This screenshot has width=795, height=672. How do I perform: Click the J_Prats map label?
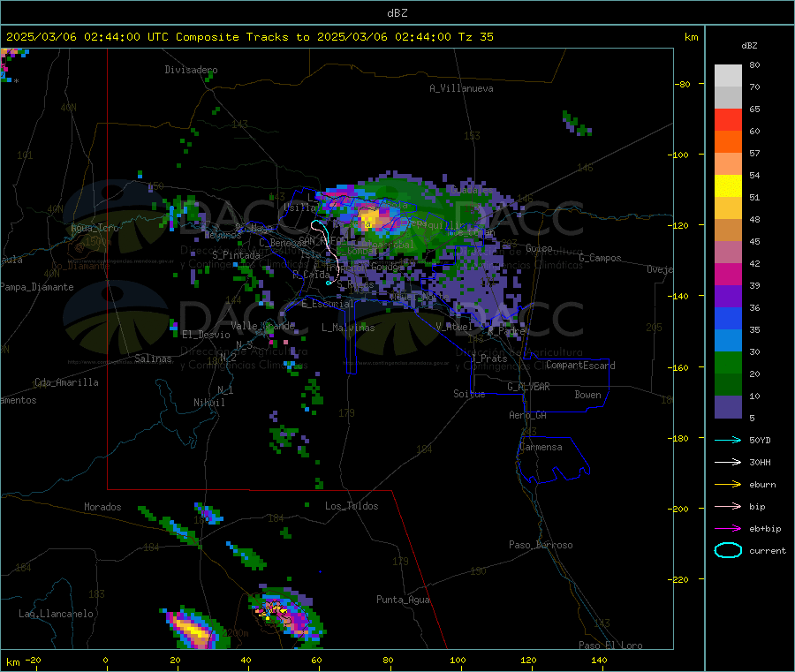coord(488,359)
